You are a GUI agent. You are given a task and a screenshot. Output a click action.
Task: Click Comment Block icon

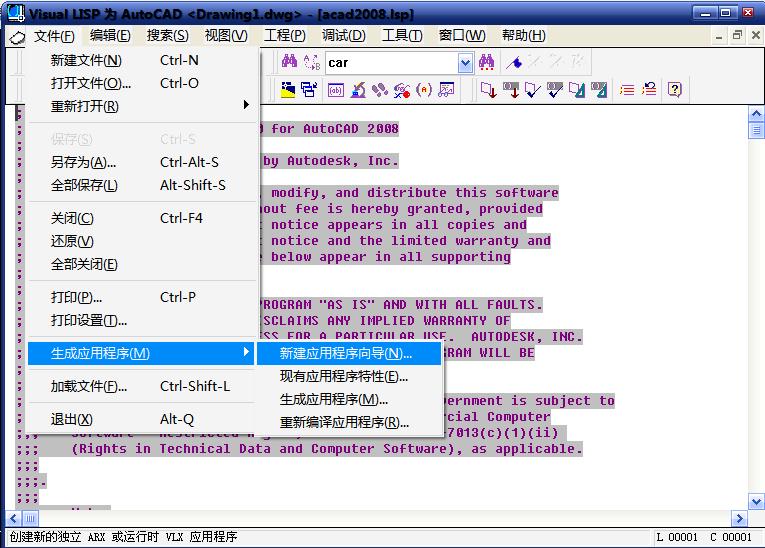(x=627, y=89)
